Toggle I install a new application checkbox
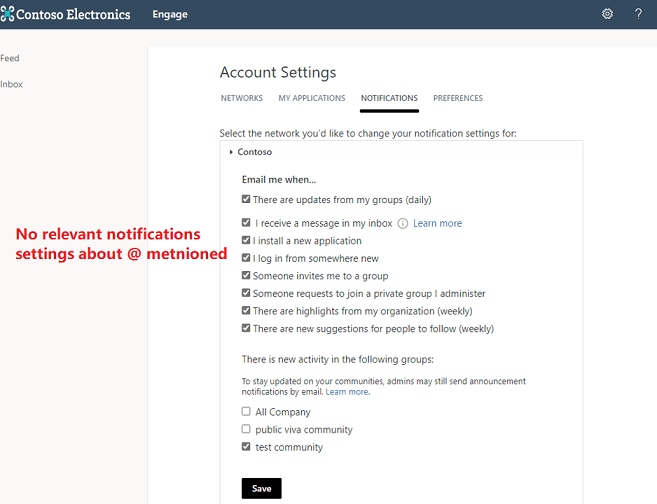This screenshot has height=504, width=657. click(x=246, y=240)
